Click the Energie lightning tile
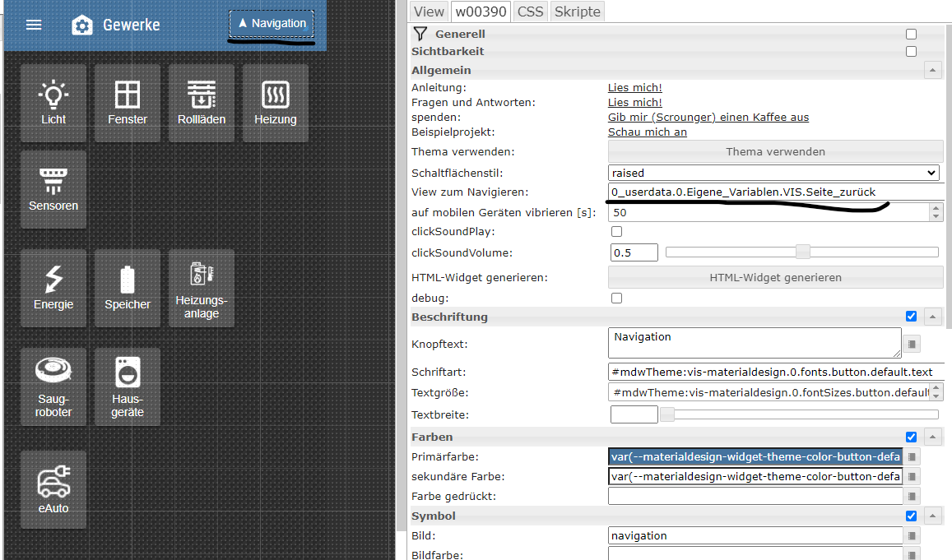 coord(53,282)
